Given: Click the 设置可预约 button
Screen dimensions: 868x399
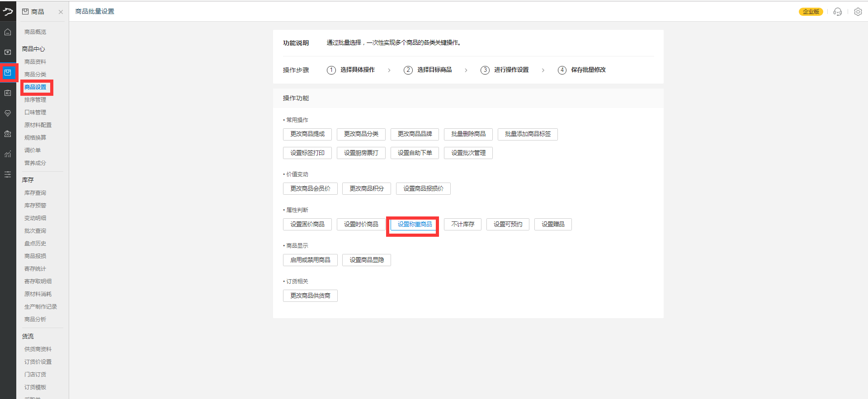Looking at the screenshot, I should pyautogui.click(x=508, y=225).
